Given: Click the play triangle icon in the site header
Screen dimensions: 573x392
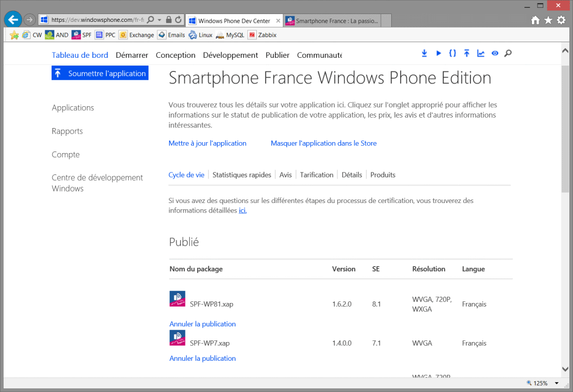Looking at the screenshot, I should tap(439, 53).
